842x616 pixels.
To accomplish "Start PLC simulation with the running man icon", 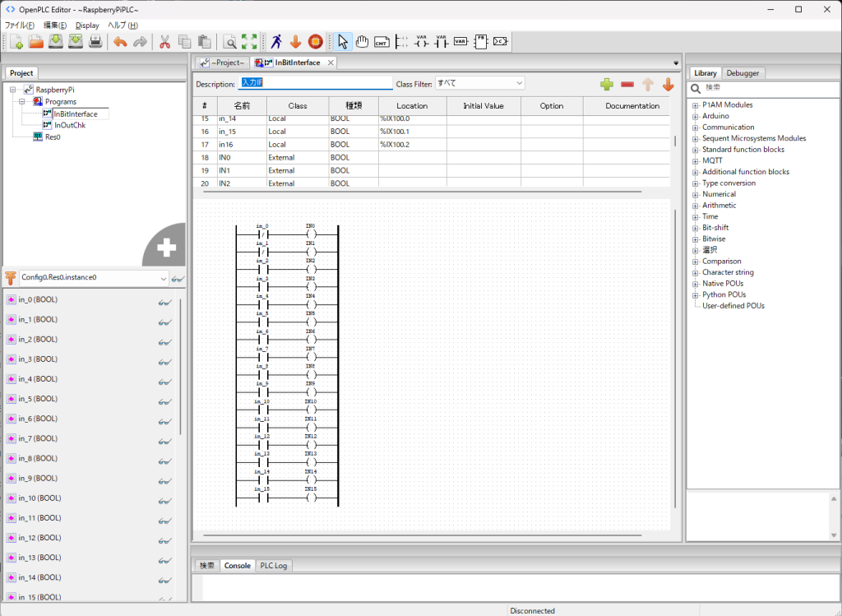I will pyautogui.click(x=276, y=42).
